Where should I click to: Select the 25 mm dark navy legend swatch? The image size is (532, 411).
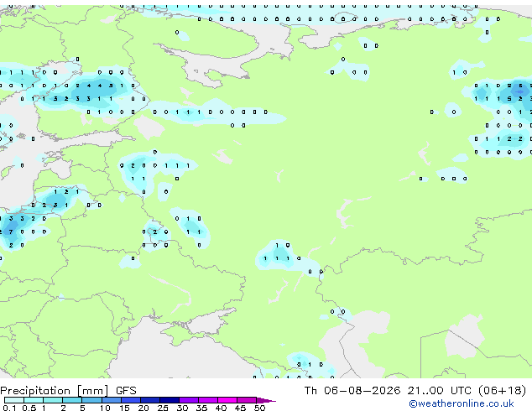tap(169, 400)
